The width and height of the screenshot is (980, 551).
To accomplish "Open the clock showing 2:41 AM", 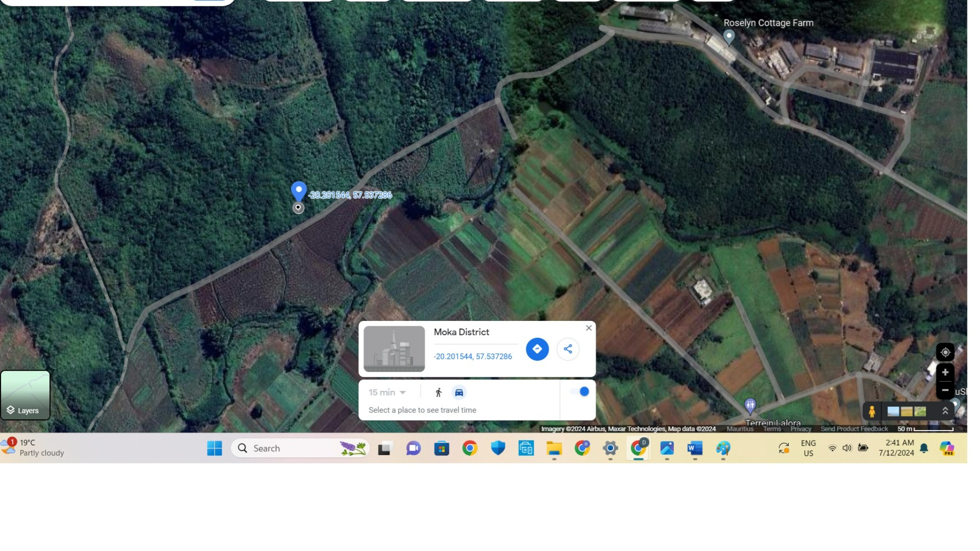I will 896,448.
